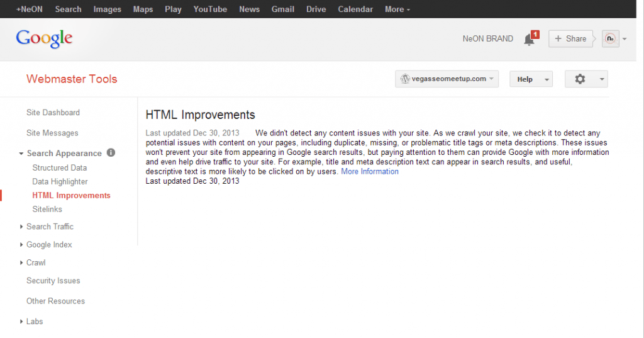Screen dimensions: 644x338
Task: Open Play in the top bar
Action: tap(173, 9)
